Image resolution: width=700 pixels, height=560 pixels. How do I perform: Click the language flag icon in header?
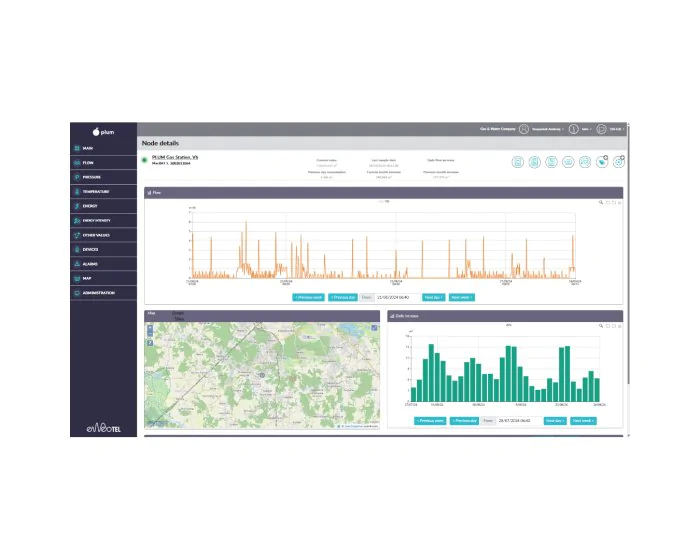tap(601, 129)
